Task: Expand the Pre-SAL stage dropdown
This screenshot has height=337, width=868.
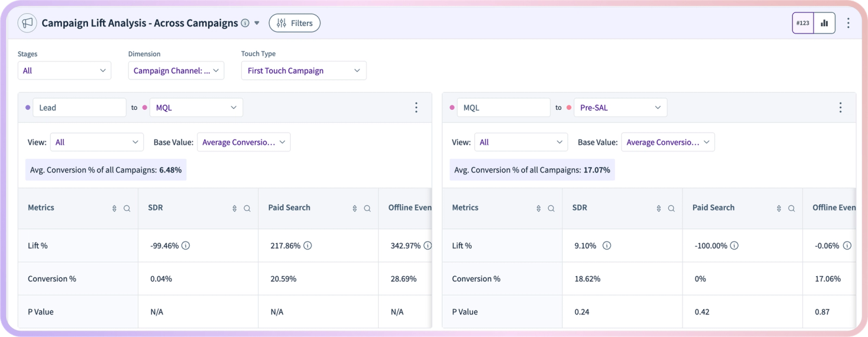Action: (x=621, y=107)
